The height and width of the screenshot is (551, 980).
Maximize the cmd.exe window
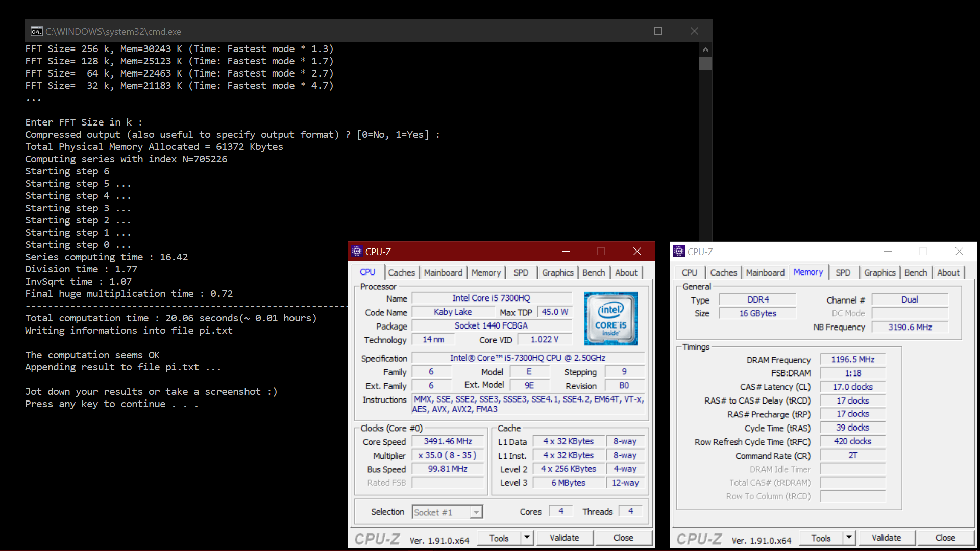point(658,31)
